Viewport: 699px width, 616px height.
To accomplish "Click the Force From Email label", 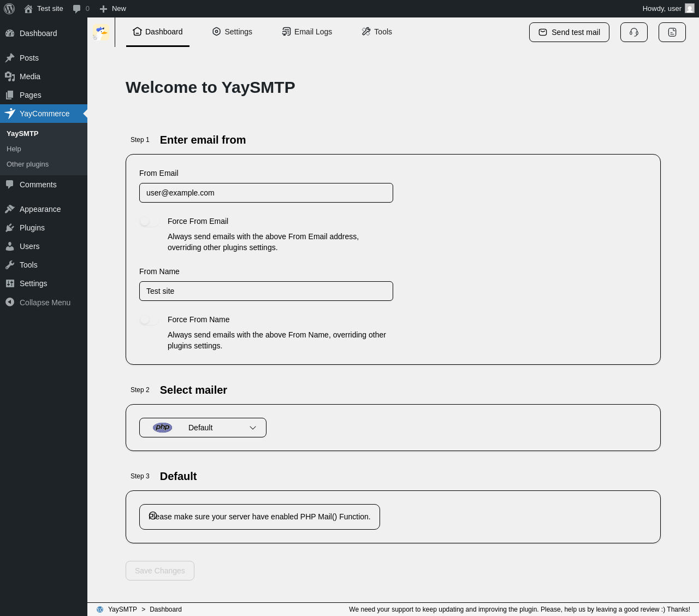I will point(198,221).
